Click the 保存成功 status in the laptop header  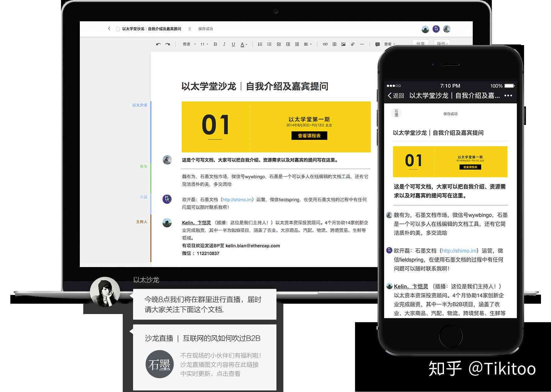205,29
